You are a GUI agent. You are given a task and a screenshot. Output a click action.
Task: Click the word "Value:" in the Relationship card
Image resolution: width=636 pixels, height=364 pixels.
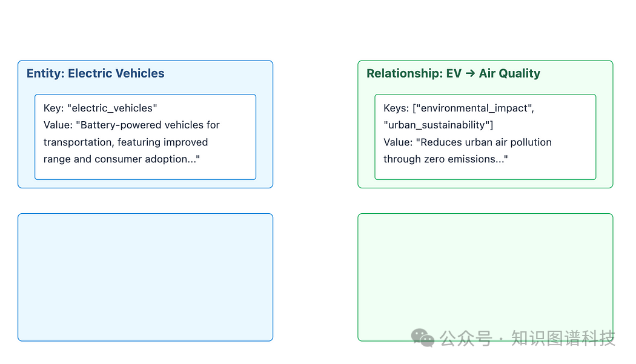[398, 142]
